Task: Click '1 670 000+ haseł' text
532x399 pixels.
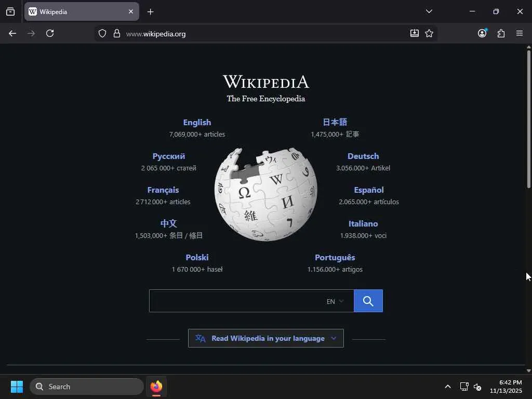Action: click(197, 270)
